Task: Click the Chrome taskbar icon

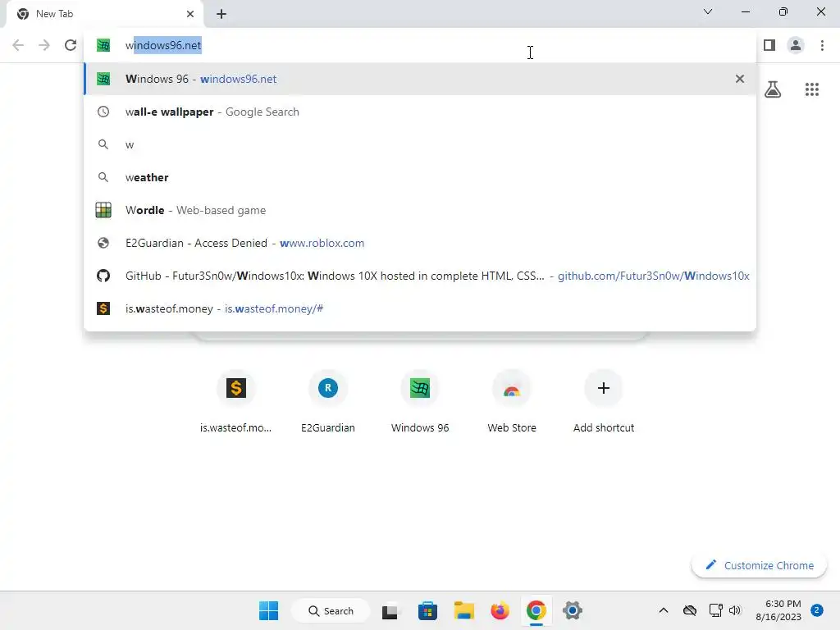Action: pyautogui.click(x=536, y=610)
